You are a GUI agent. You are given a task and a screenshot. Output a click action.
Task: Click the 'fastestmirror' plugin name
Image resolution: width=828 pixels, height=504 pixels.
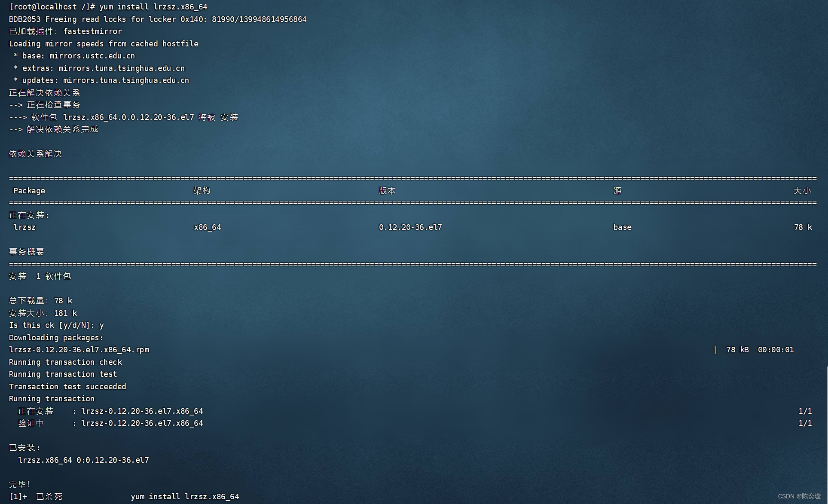(92, 31)
